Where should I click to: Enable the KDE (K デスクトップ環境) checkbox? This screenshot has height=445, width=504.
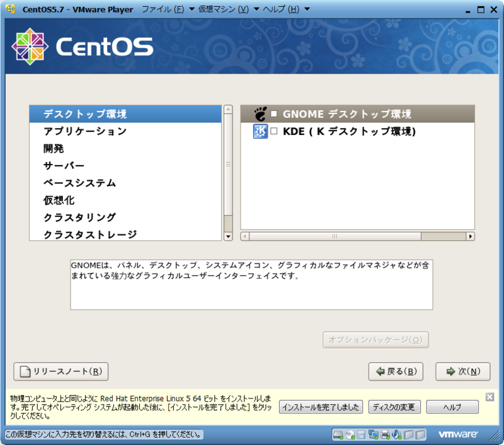[274, 131]
